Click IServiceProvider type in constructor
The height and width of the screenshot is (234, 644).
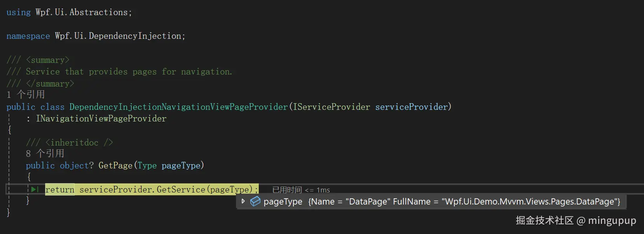coord(332,107)
